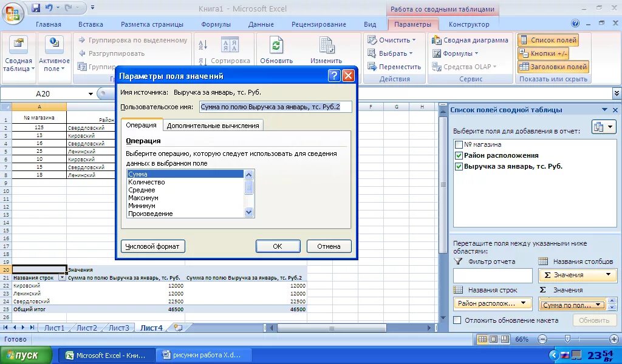Click the zoom slider handle
622x364 pixels.
tap(567, 339)
